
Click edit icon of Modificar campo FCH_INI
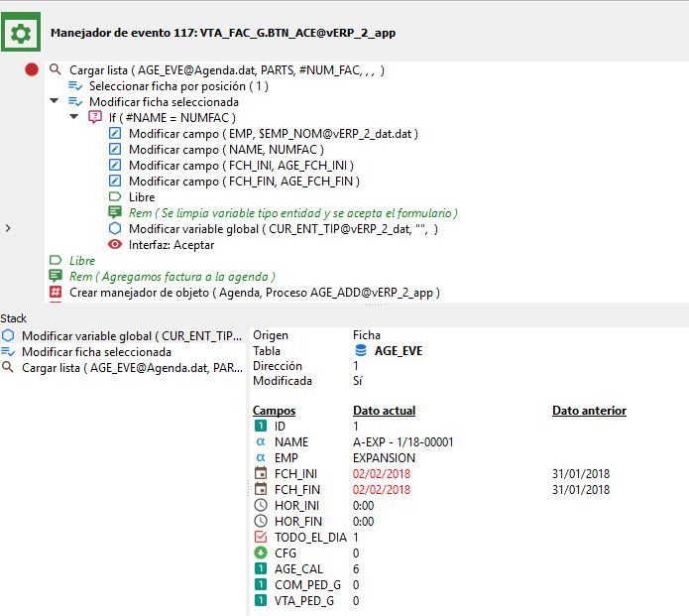(115, 165)
